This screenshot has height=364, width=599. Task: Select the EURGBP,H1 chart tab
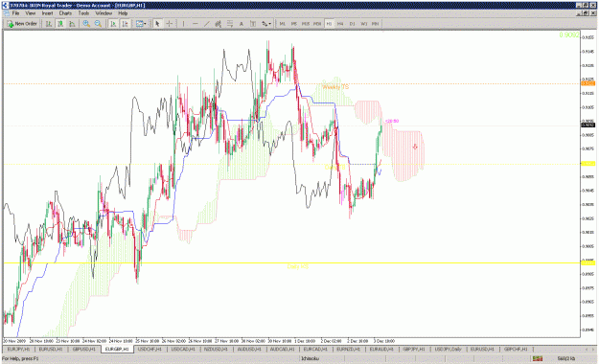pyautogui.click(x=117, y=349)
